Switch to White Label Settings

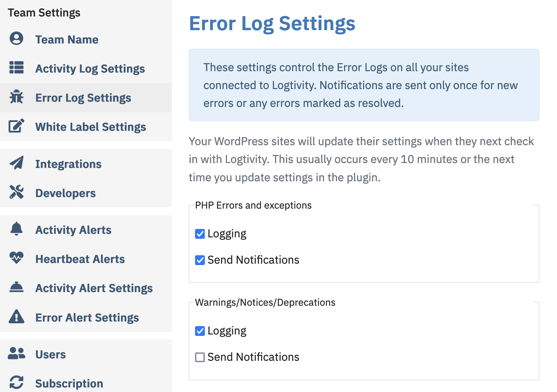pos(90,127)
